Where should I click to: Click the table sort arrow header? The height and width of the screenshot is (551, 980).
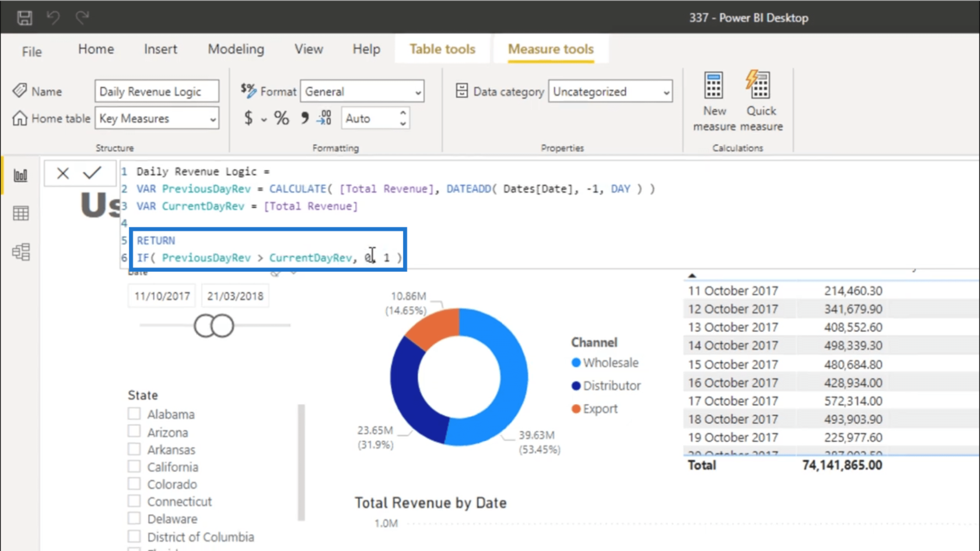point(692,275)
